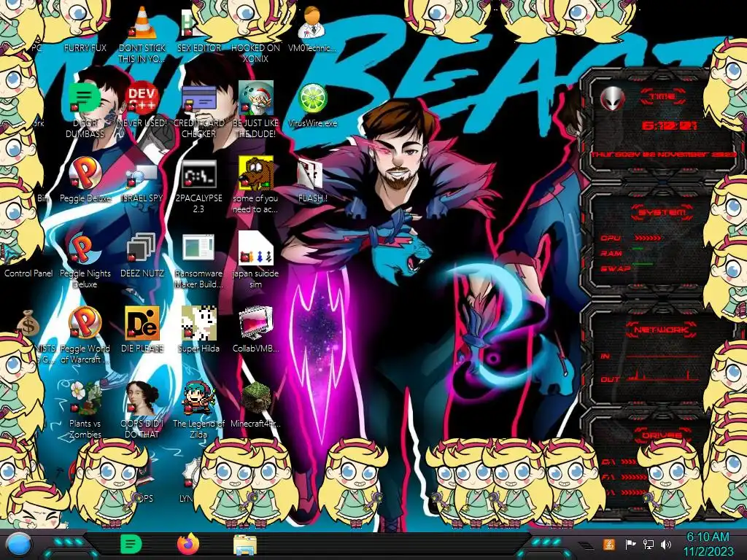The width and height of the screenshot is (747, 560).
Task: Open the DIE PLEASE desktop icon
Action: (x=142, y=330)
